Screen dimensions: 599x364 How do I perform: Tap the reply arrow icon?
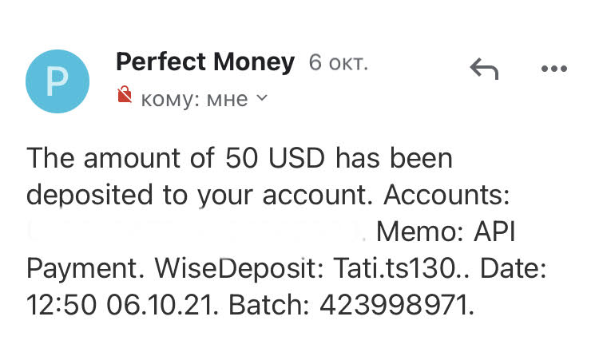(x=484, y=69)
